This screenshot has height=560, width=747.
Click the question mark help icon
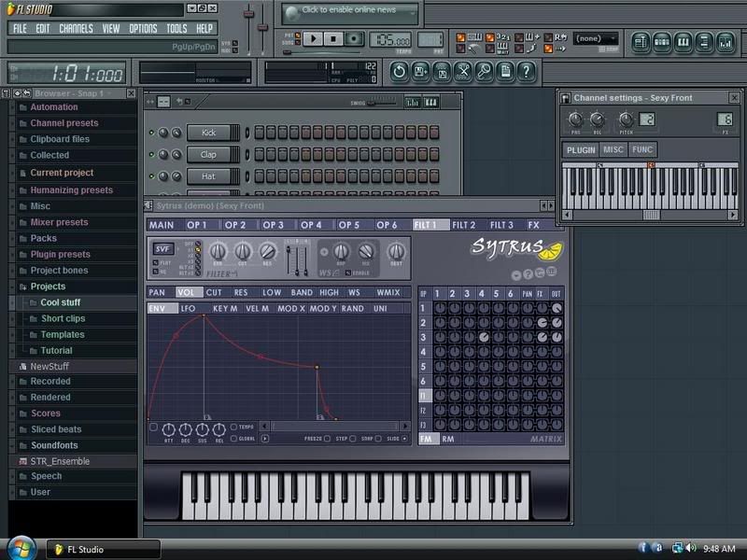tap(527, 72)
